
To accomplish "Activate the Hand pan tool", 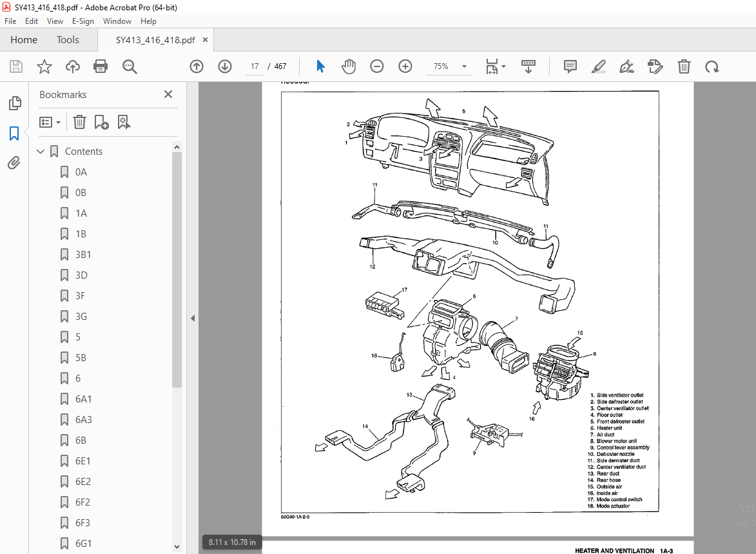I will click(349, 66).
